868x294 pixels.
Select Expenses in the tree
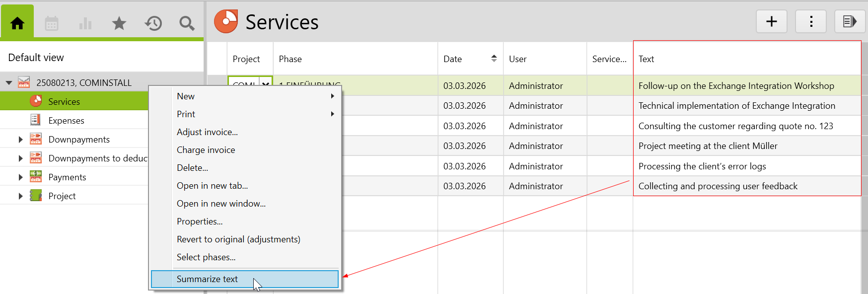(66, 121)
